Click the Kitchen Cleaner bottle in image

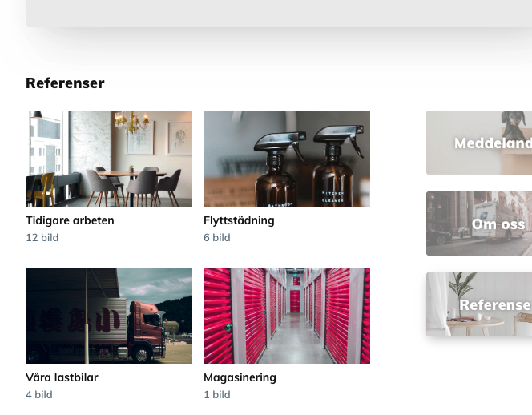click(x=333, y=167)
